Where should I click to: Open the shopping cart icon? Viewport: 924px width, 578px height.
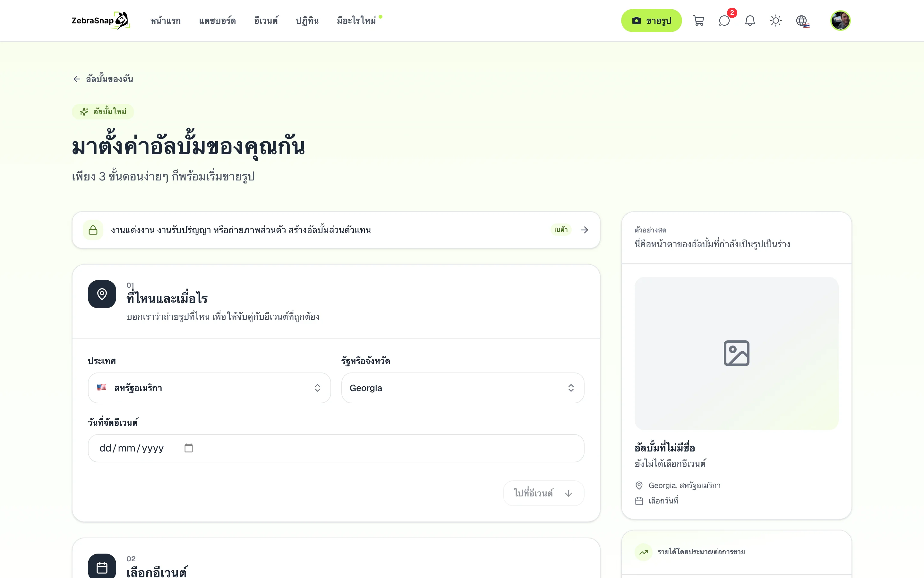click(698, 21)
